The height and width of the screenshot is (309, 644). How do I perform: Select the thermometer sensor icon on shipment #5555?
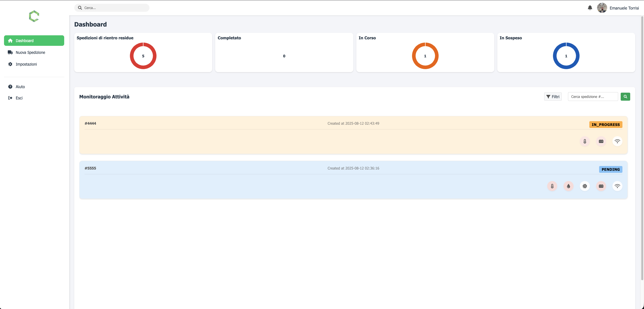[552, 186]
